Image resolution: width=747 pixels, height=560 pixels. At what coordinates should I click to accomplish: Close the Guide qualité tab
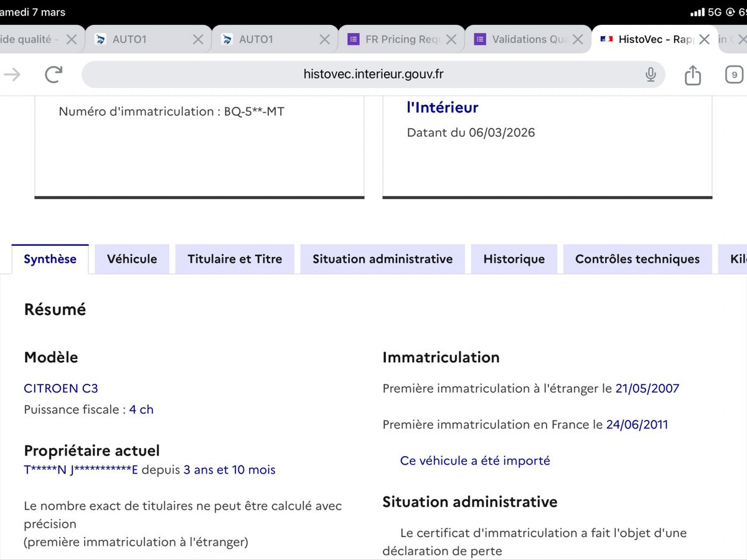72,39
